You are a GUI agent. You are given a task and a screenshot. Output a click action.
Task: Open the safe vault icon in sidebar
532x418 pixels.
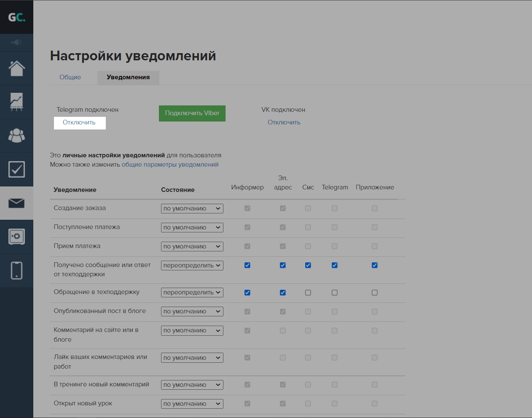pyautogui.click(x=16, y=237)
